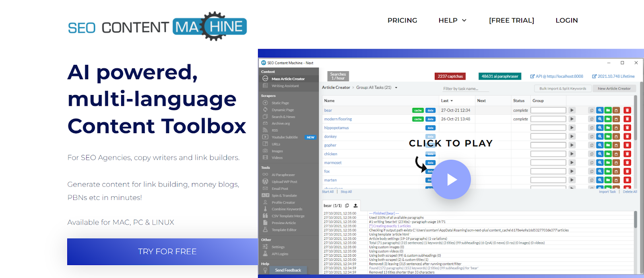Run the modern flooring task play icon

click(x=572, y=119)
